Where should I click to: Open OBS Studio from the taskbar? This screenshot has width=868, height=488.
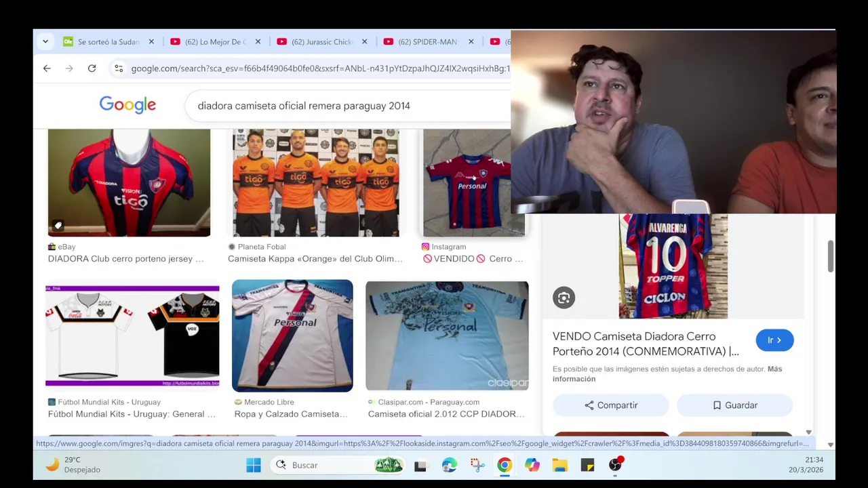615,465
